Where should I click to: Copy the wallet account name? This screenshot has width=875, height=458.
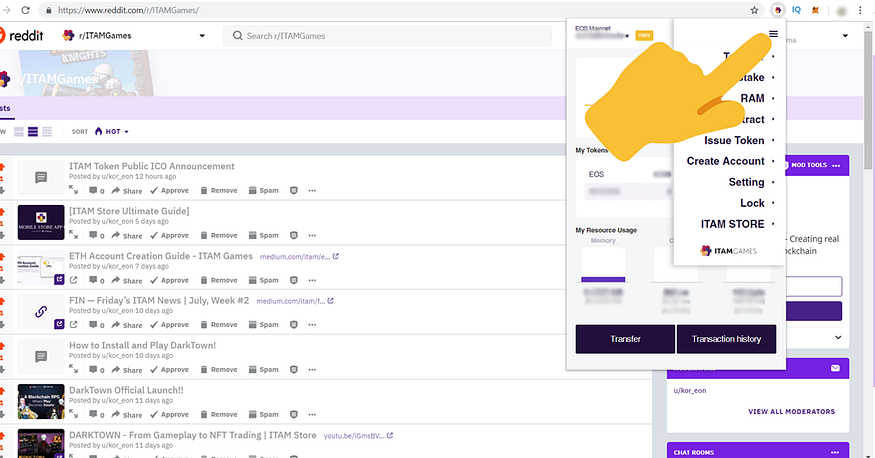644,35
